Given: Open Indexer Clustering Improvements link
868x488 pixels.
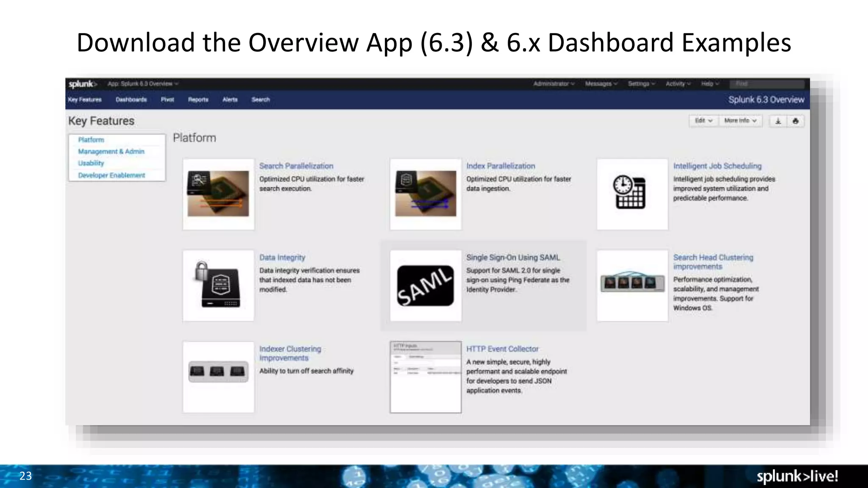Looking at the screenshot, I should [290, 353].
